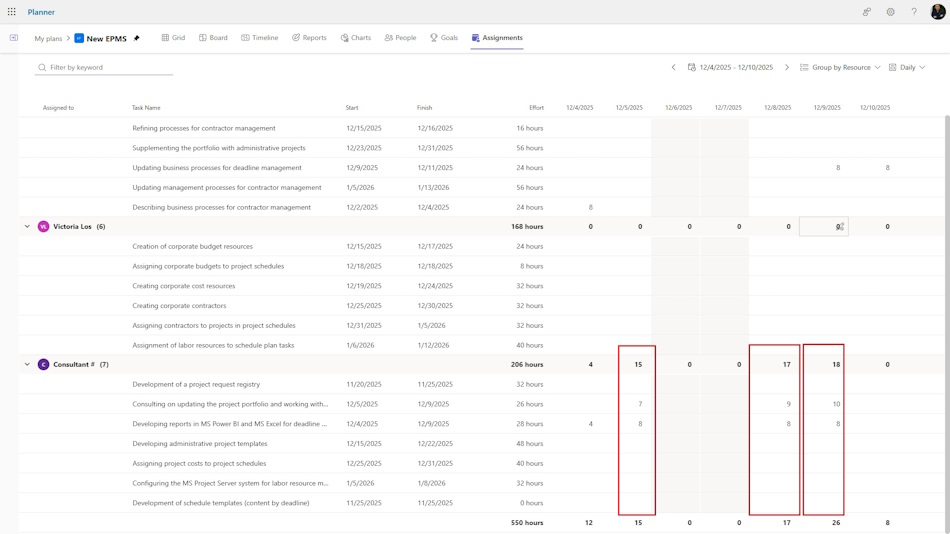Screen dimensions: 950x534
Task: Click the New EPMS plan icon
Action: 79,38
